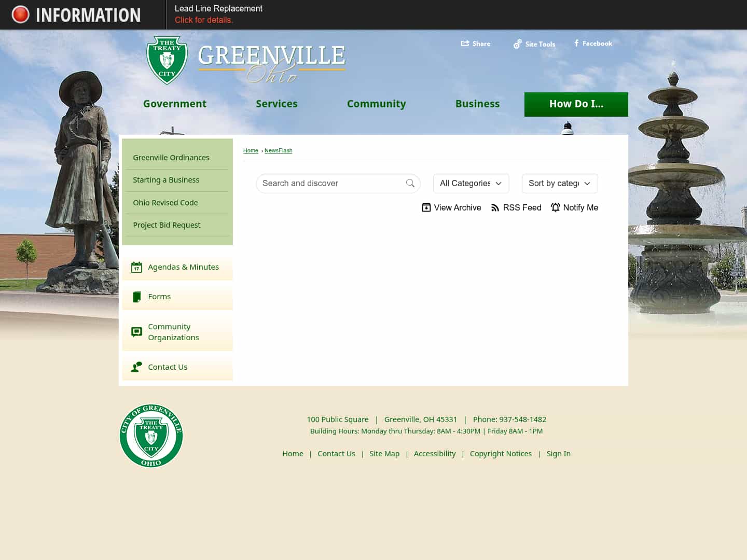Click the 'Click for details.' red text
Screen dimensions: 747x560
coord(204,20)
